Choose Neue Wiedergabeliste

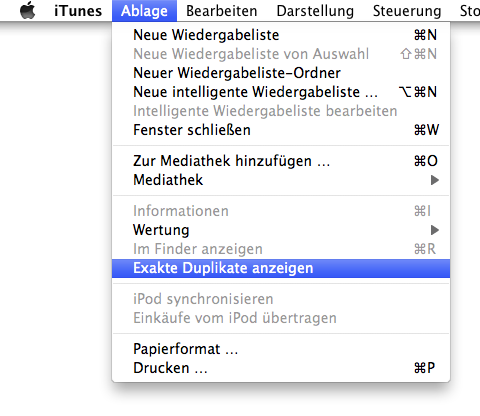coord(281,35)
